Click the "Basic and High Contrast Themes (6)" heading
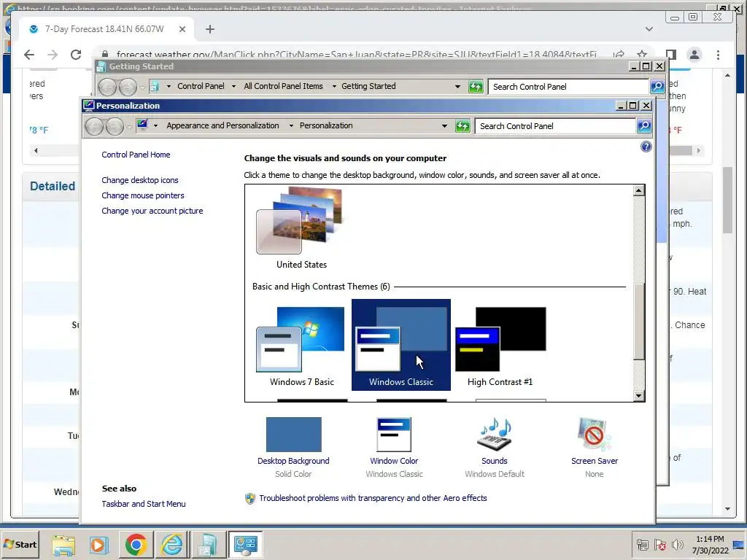Screen dimensions: 747x560 321,287
